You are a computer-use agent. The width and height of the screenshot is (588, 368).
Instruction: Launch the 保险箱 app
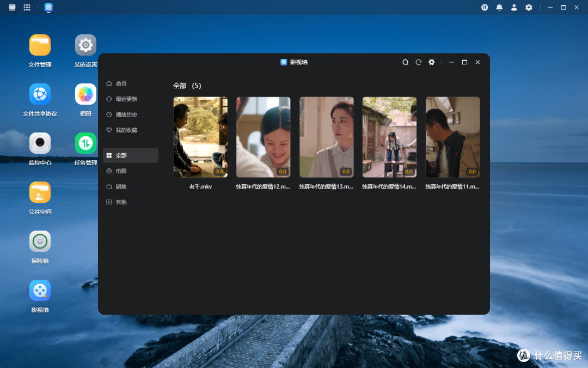[x=40, y=242]
